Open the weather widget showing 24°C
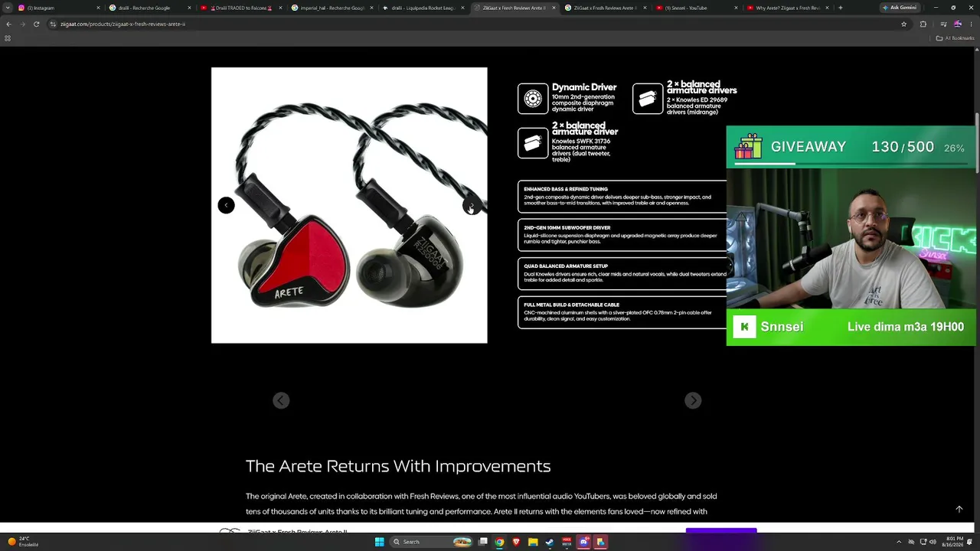 pyautogui.click(x=23, y=542)
